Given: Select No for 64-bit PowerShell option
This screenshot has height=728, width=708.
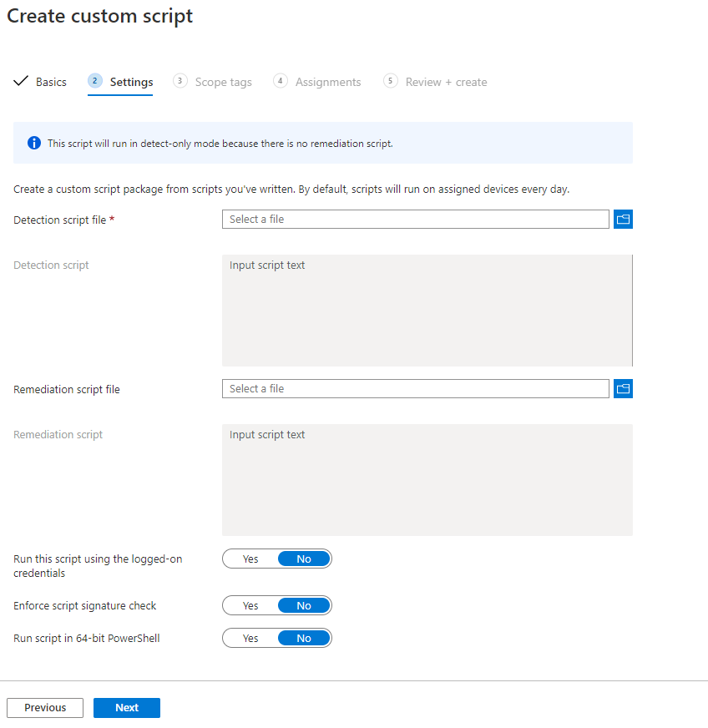Looking at the screenshot, I should pos(304,639).
